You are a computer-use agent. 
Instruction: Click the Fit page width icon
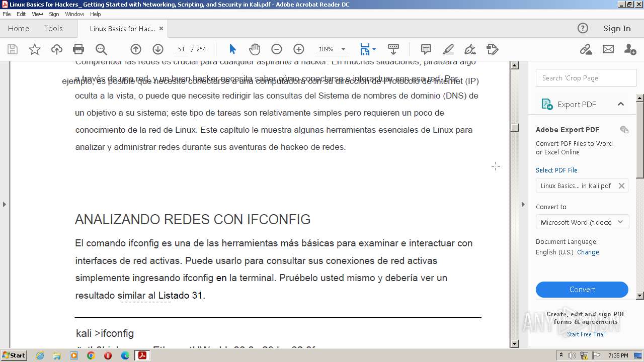[x=365, y=49]
